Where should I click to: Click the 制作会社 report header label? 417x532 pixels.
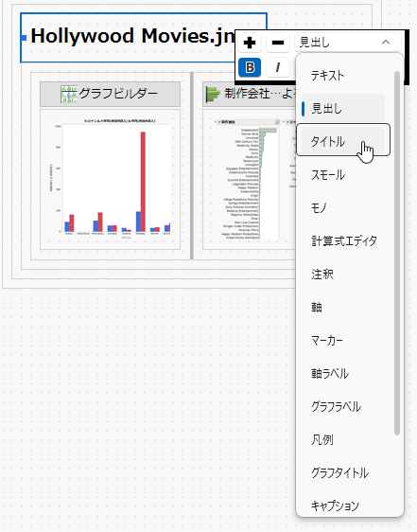(260, 94)
